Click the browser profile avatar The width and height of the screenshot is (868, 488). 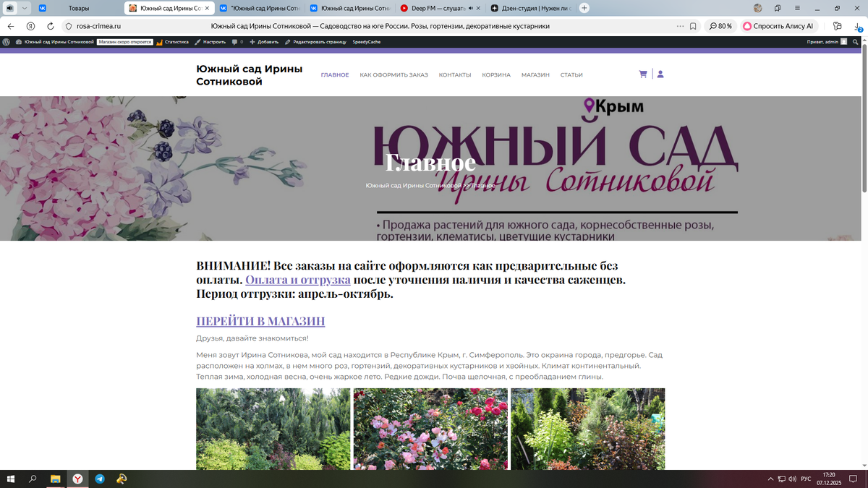758,8
